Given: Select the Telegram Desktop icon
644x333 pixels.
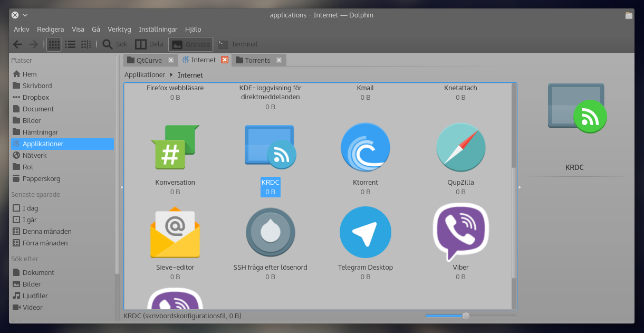Looking at the screenshot, I should [366, 232].
